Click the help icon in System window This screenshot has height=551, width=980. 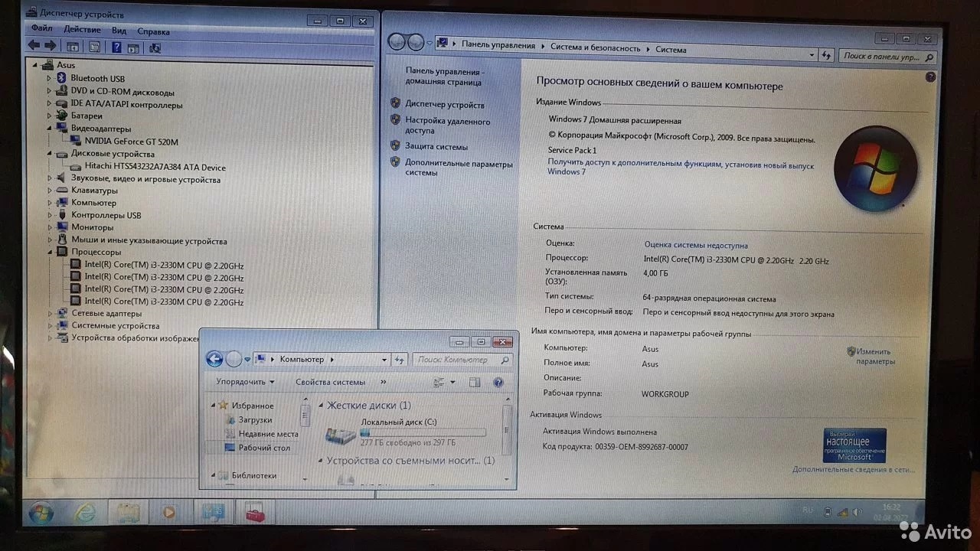click(x=930, y=77)
